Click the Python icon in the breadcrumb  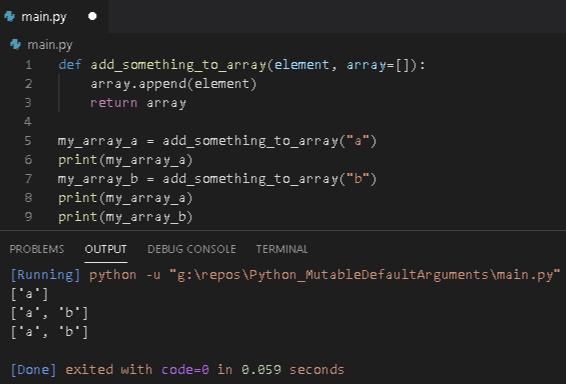click(15, 44)
